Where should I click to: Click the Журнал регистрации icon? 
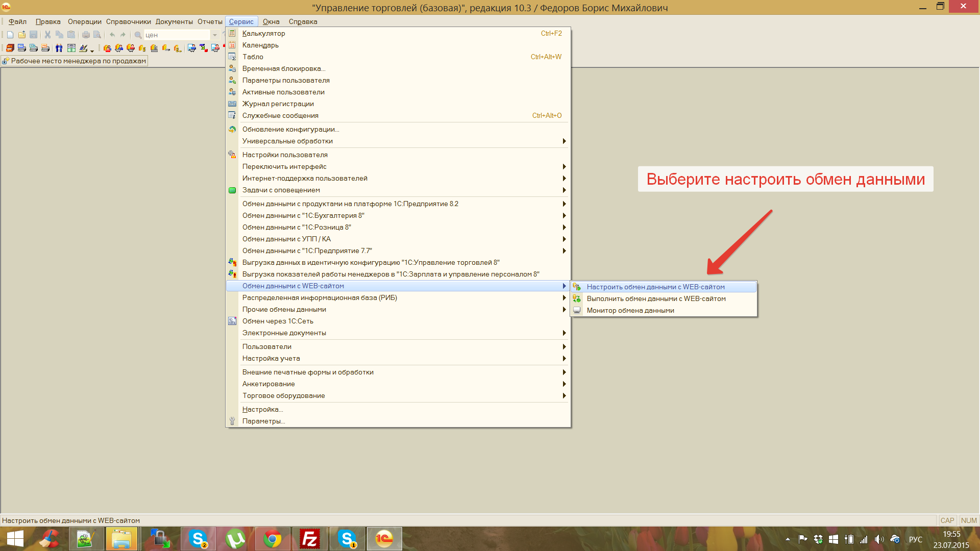[232, 104]
